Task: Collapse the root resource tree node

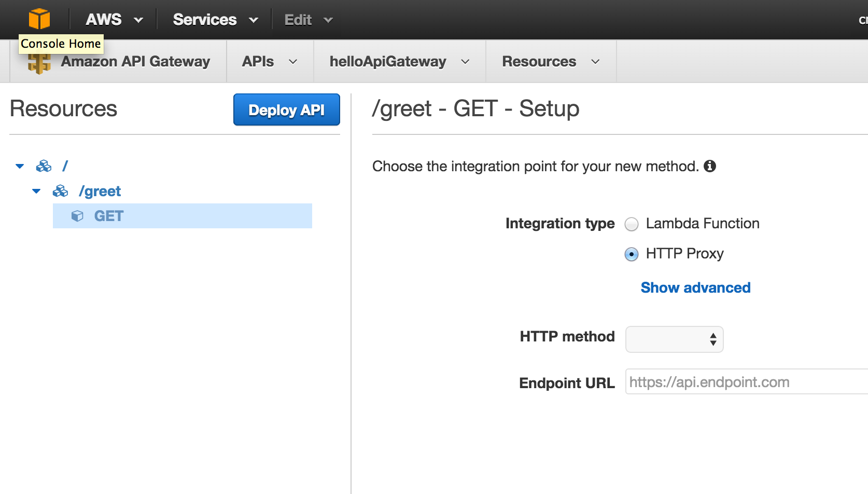Action: tap(20, 166)
